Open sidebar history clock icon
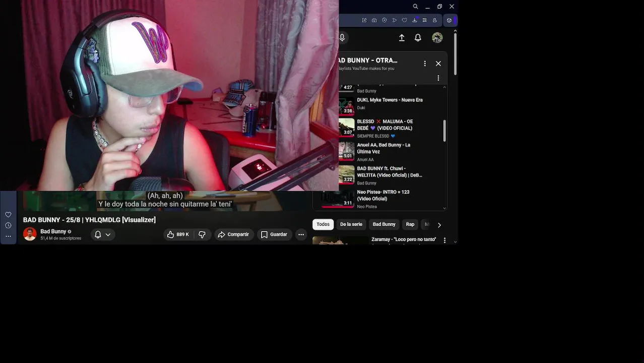 click(x=8, y=225)
